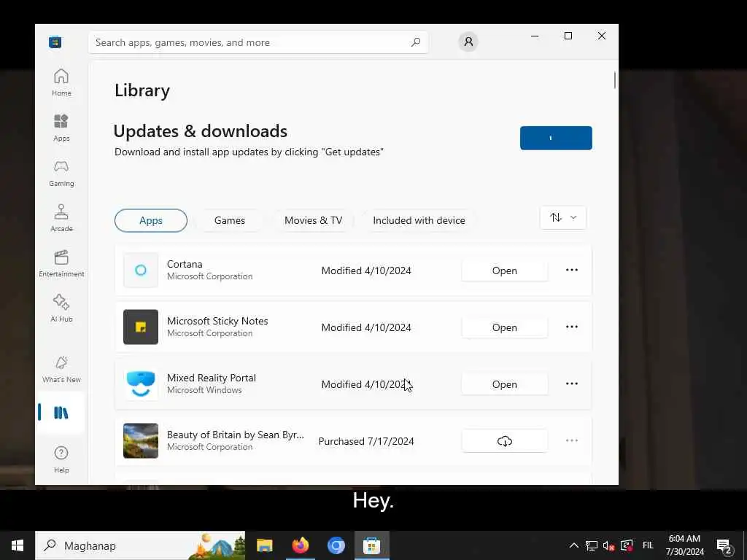The width and height of the screenshot is (747, 560).
Task: Open the user profile account icon
Action: 468,42
